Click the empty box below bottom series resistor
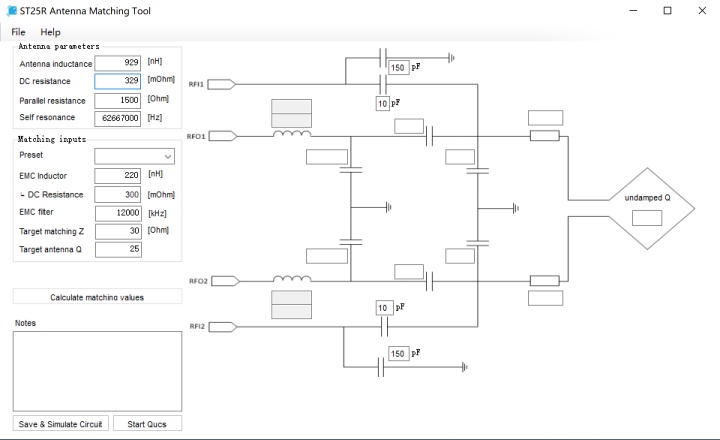720x440 pixels. pyautogui.click(x=546, y=298)
